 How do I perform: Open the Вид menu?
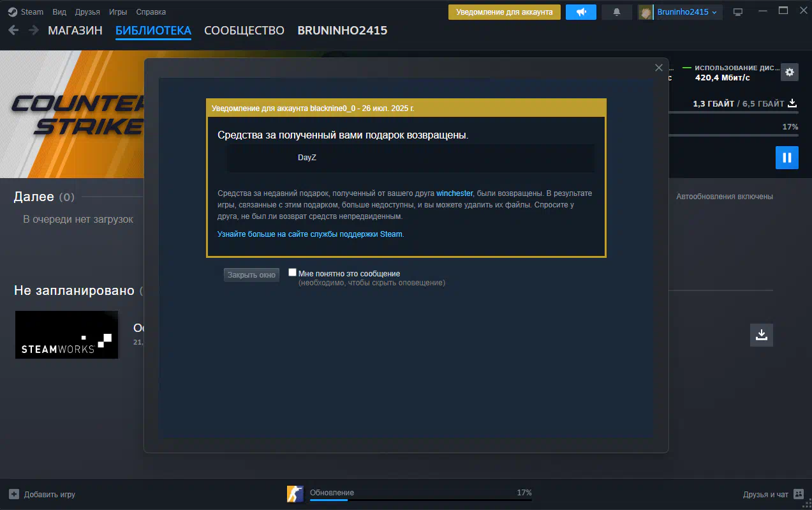point(59,11)
